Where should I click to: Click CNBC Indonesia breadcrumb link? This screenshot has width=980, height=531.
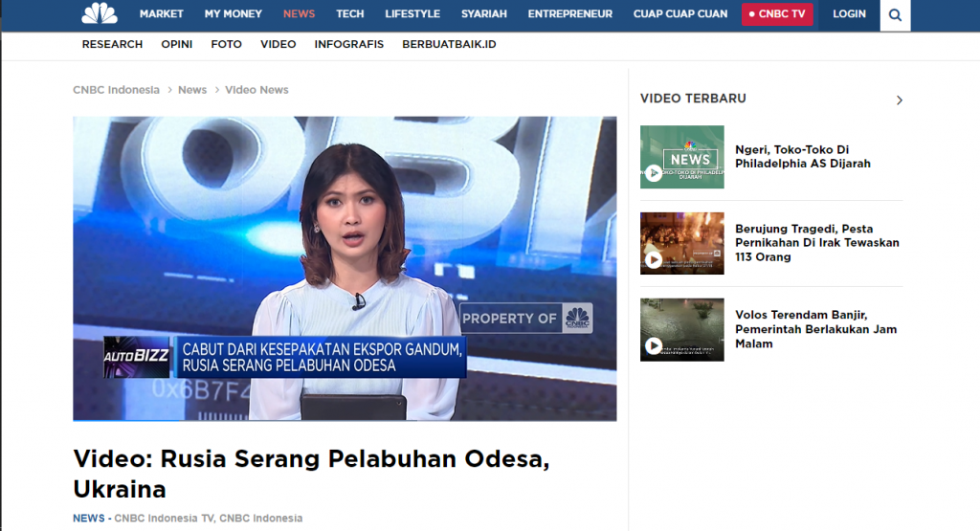[116, 90]
